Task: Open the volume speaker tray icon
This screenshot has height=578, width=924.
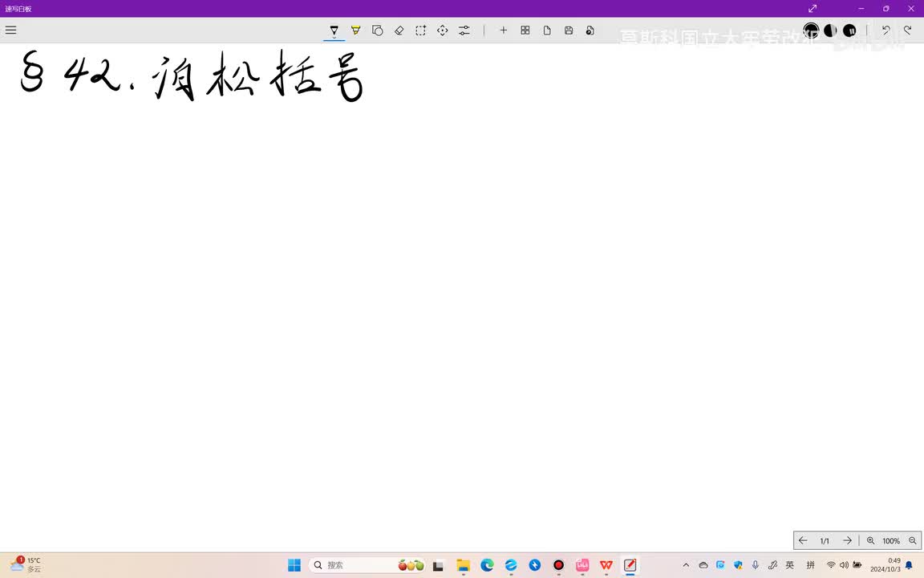Action: pyautogui.click(x=844, y=565)
